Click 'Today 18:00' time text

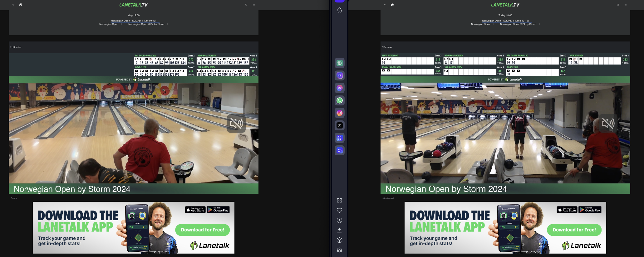point(505,15)
